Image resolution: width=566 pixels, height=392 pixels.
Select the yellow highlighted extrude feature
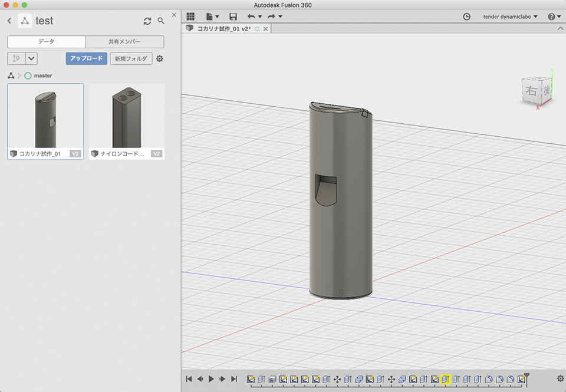pyautogui.click(x=446, y=379)
